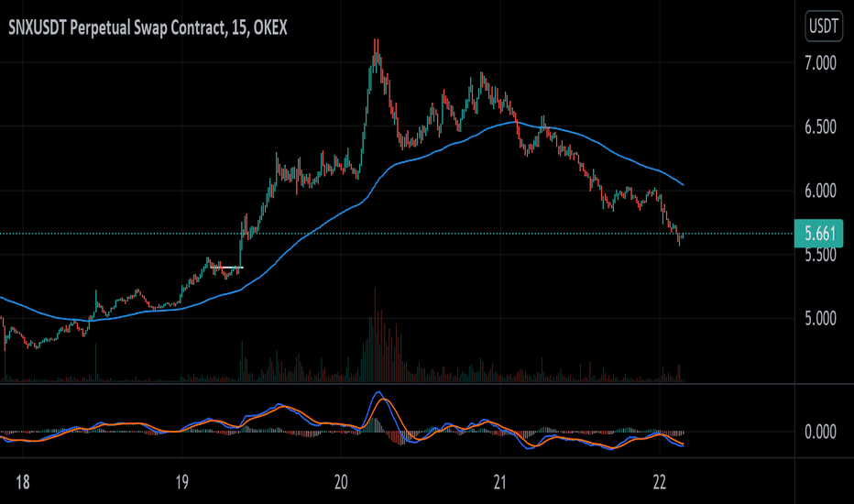The image size is (854, 504).
Task: Click the 5.000 price axis label
Action: pos(820,319)
